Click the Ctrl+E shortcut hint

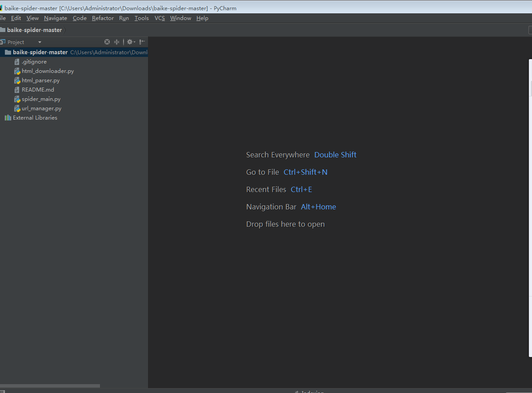point(301,189)
